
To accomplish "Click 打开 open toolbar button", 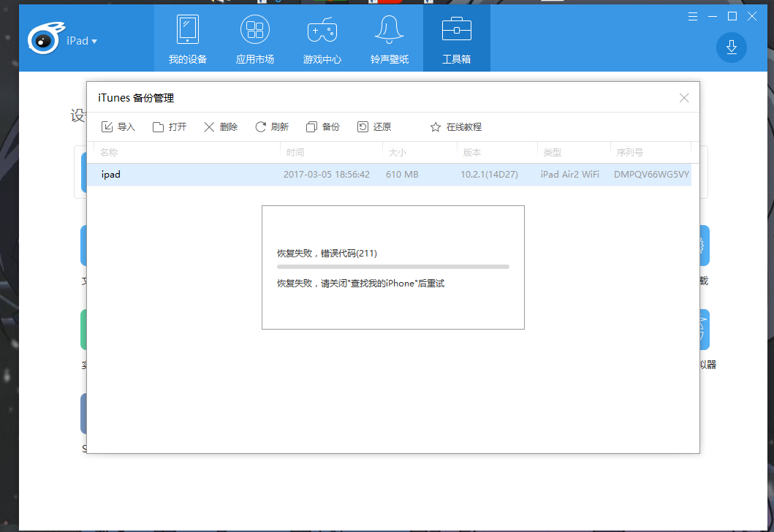I will click(170, 127).
